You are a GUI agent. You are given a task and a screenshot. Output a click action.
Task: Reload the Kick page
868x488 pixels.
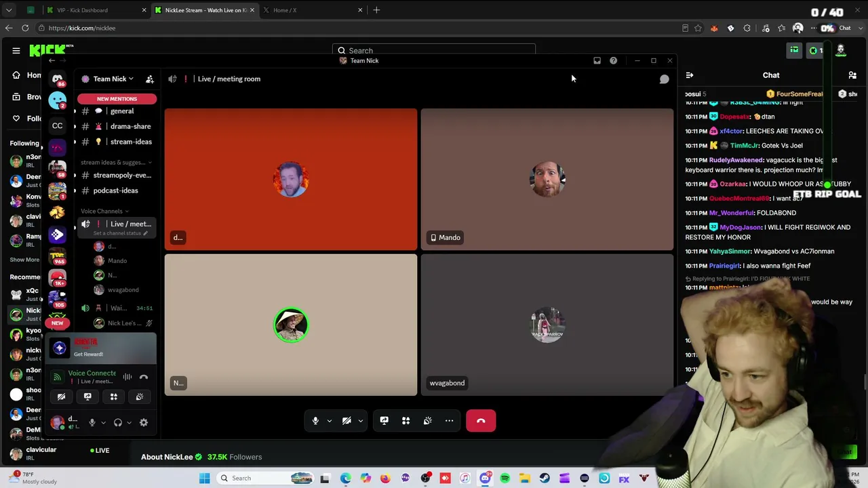point(25,28)
